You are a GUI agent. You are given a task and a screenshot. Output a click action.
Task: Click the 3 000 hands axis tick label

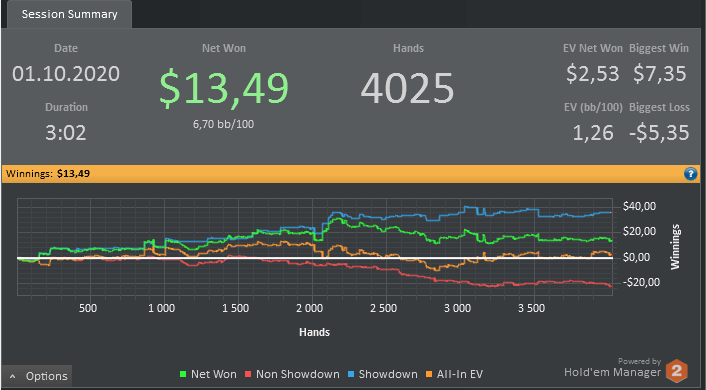tap(457, 308)
